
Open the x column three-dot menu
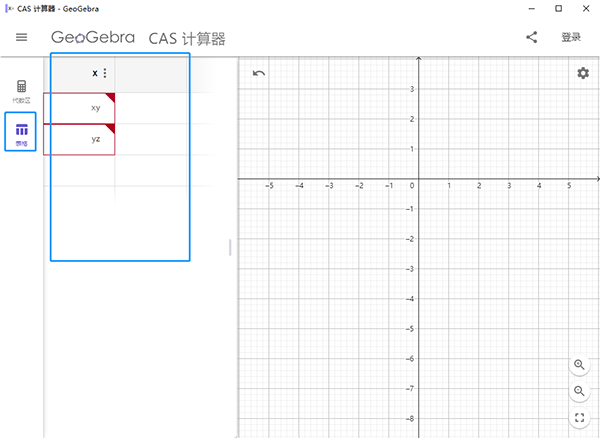click(105, 73)
